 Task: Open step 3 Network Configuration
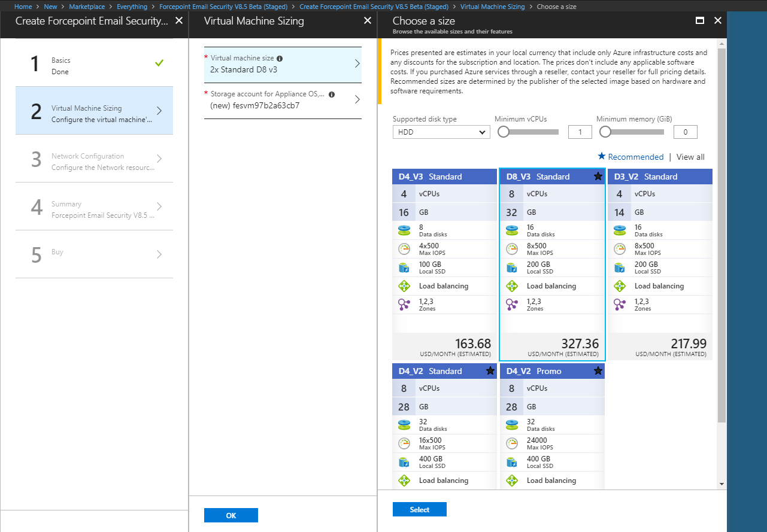[x=94, y=159]
